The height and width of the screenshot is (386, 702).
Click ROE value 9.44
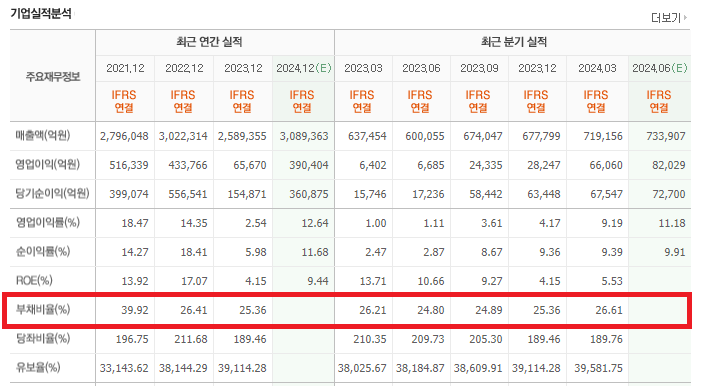[318, 281]
